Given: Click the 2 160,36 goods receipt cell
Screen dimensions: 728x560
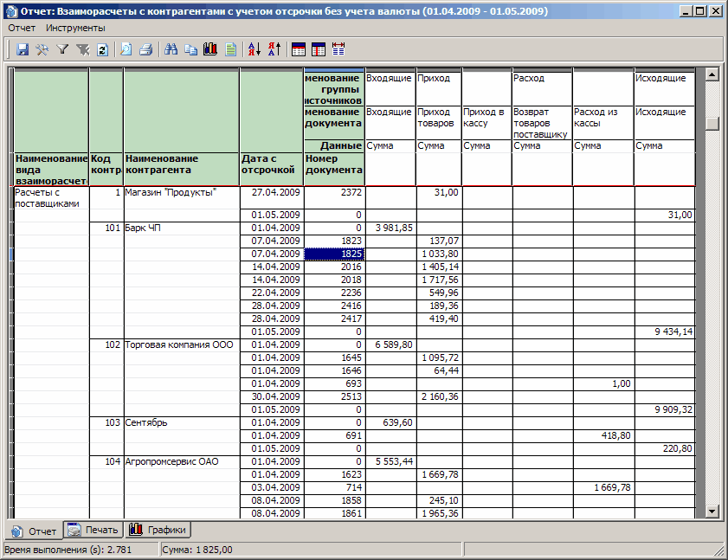Looking at the screenshot, I should 439,397.
